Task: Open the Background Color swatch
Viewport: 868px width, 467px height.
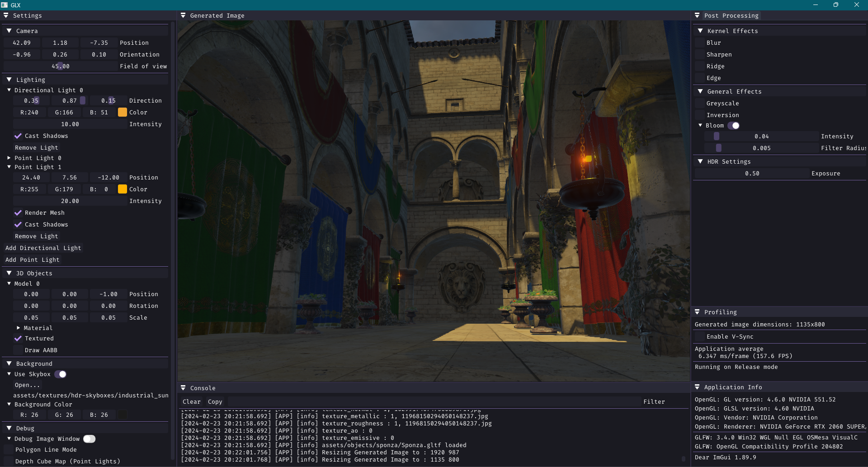Action: point(123,415)
